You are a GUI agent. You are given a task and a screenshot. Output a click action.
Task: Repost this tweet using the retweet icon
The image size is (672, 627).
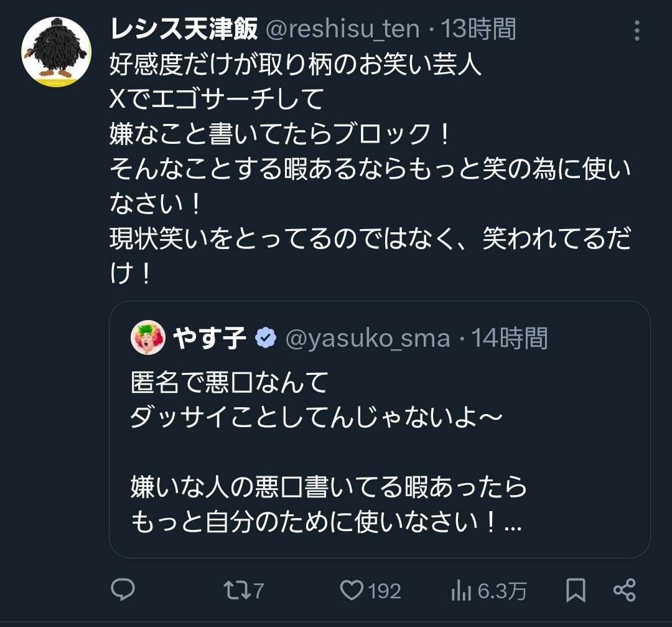[235, 590]
